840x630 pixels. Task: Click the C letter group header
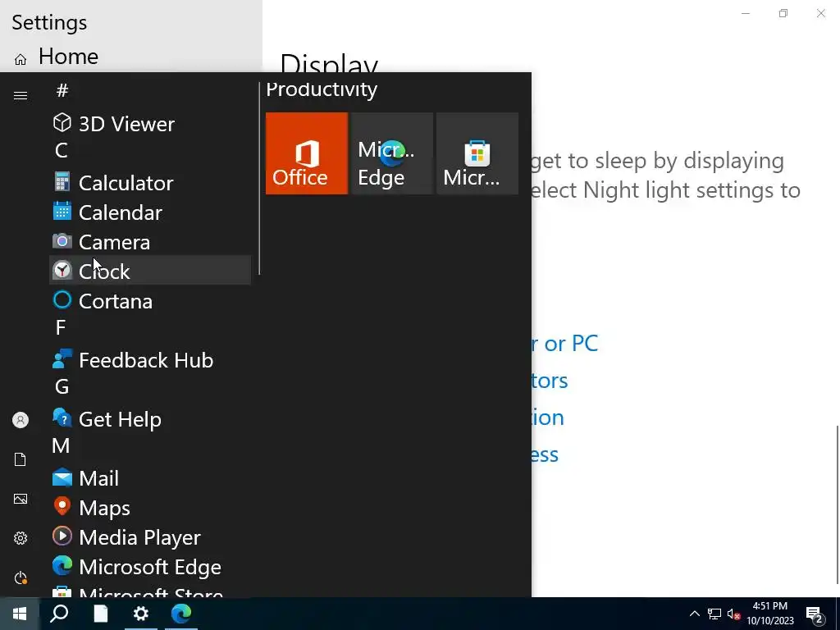pyautogui.click(x=61, y=150)
